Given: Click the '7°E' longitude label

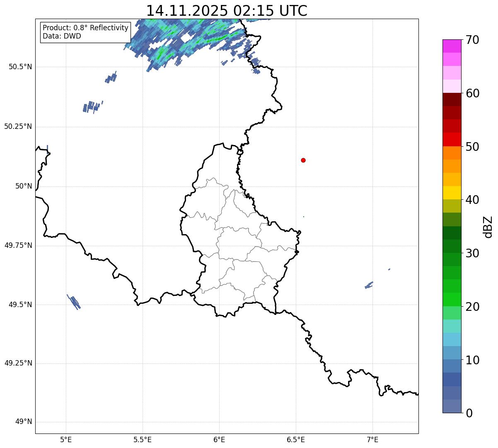Looking at the screenshot, I should point(372,439).
